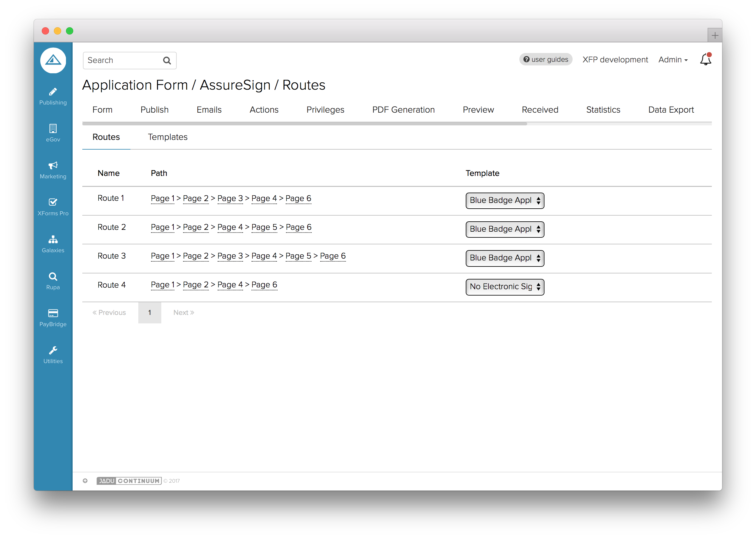Click the Jadu logo at sidebar top
756x539 pixels.
[53, 60]
